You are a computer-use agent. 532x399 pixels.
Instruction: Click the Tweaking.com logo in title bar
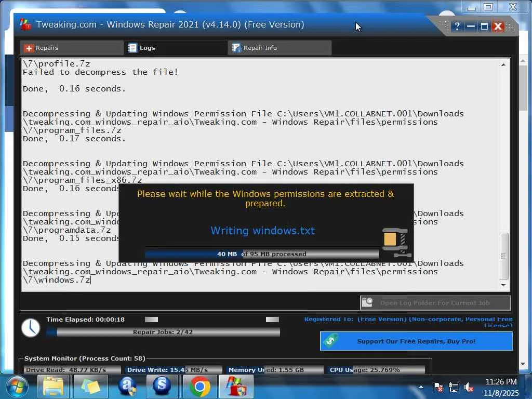click(x=25, y=24)
